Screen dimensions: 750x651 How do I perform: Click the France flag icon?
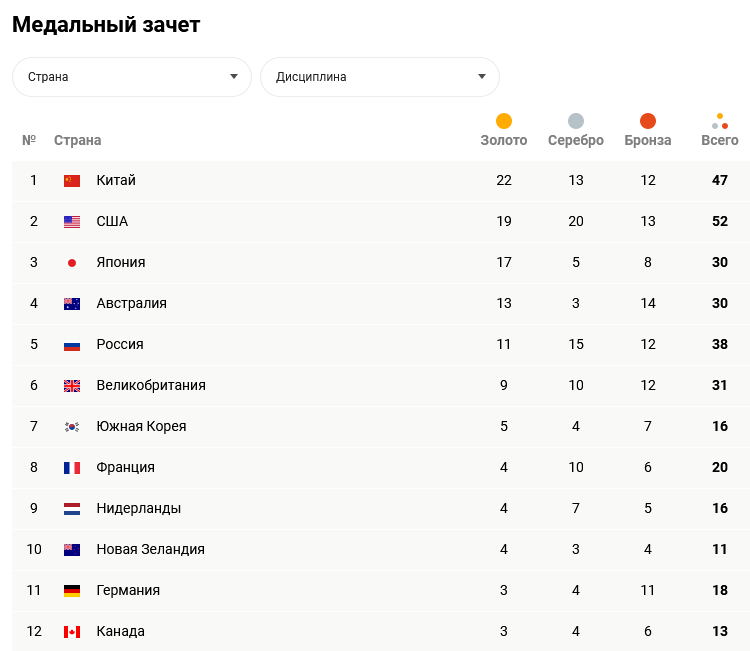(x=72, y=468)
